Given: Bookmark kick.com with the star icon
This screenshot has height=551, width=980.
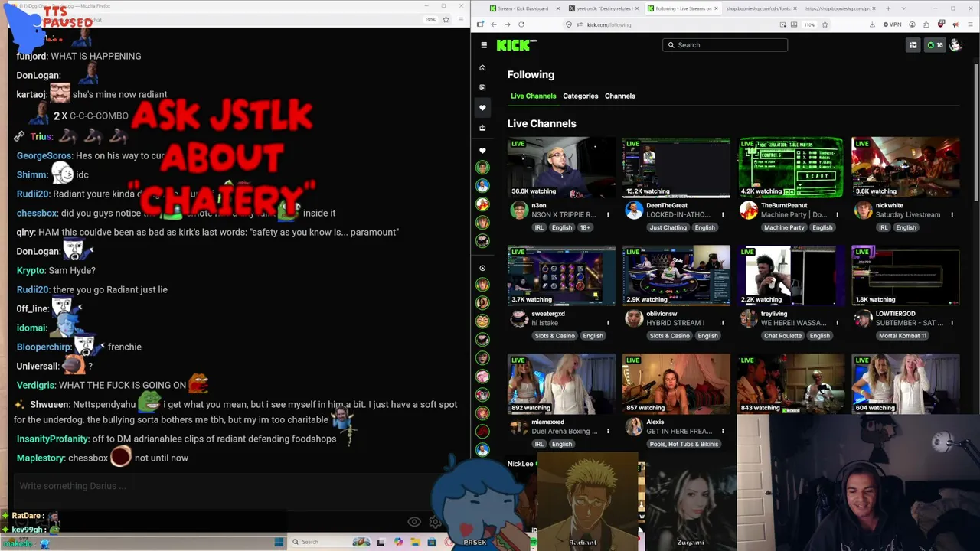Looking at the screenshot, I should click(x=825, y=24).
